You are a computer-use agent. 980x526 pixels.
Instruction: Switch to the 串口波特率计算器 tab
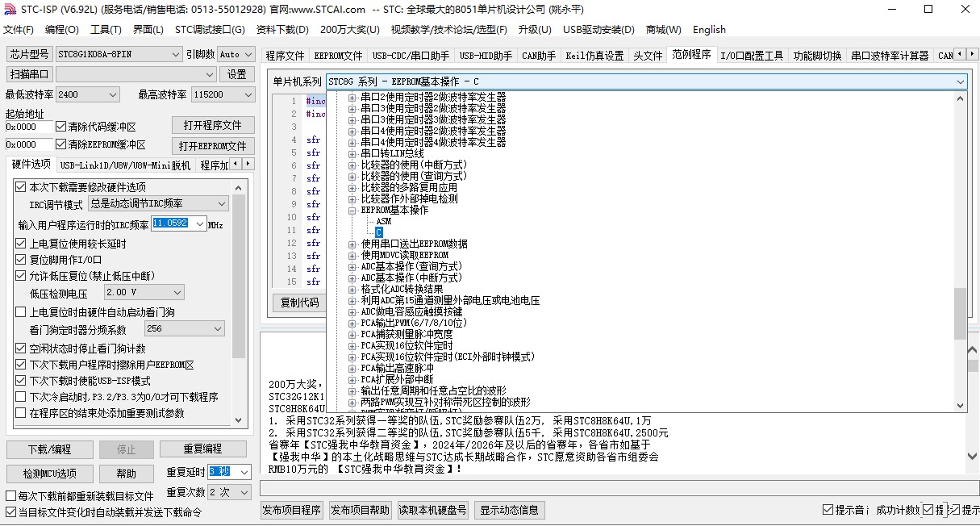coord(890,56)
